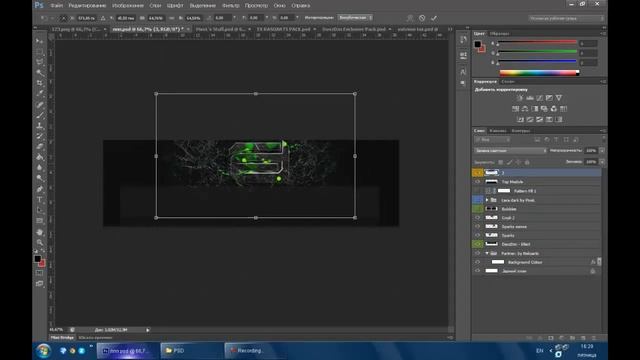Image resolution: width=640 pixels, height=360 pixels.
Task: Toggle the width-height link chain
Action: click(171, 18)
